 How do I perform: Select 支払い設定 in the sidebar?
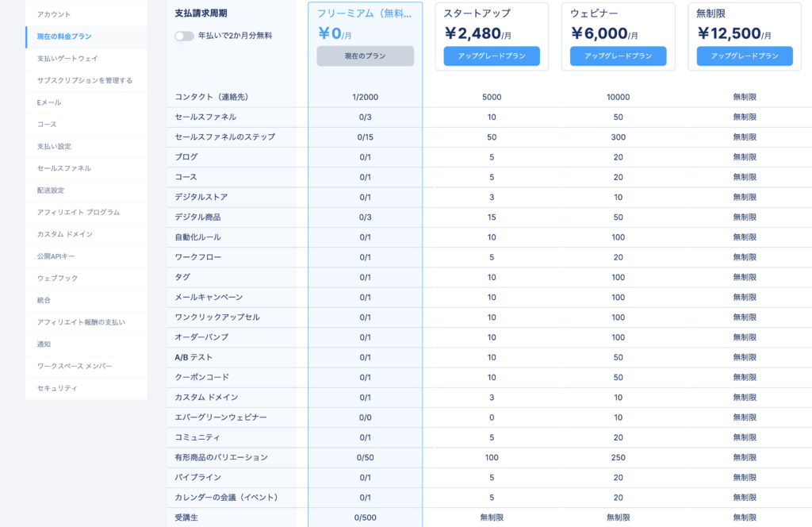(54, 146)
